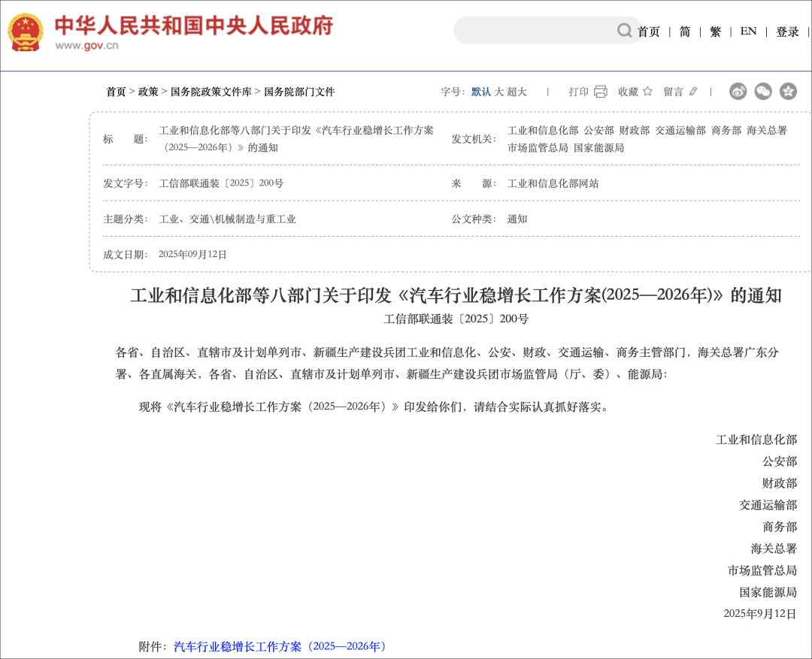Image resolution: width=812 pixels, height=659 pixels.
Task: Switch to 繁 traditional Chinese
Action: pos(715,32)
